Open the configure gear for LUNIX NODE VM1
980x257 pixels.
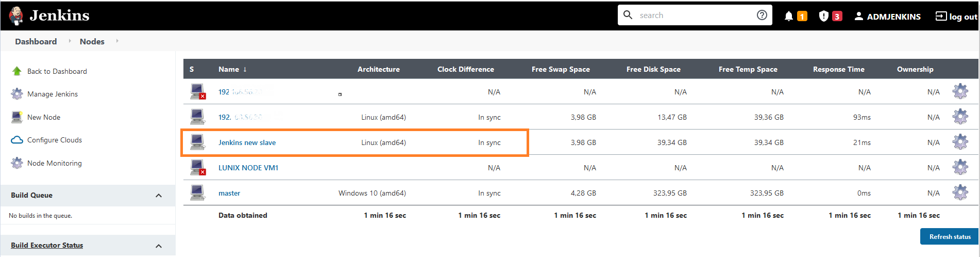click(x=960, y=167)
